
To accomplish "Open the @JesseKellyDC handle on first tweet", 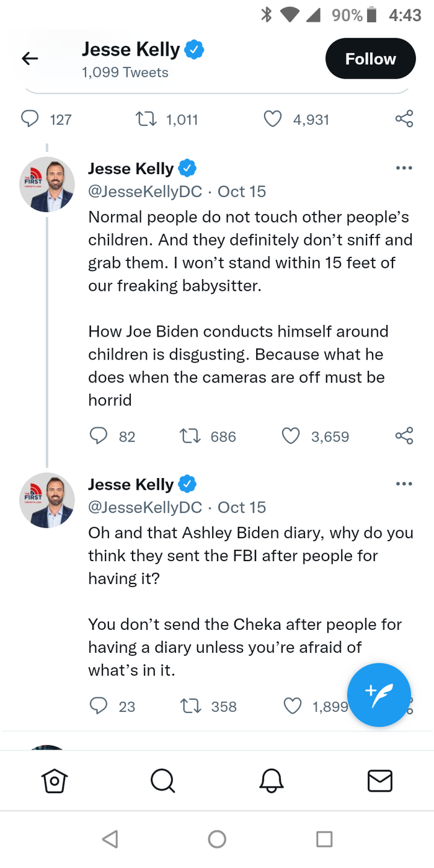I will coord(145,192).
